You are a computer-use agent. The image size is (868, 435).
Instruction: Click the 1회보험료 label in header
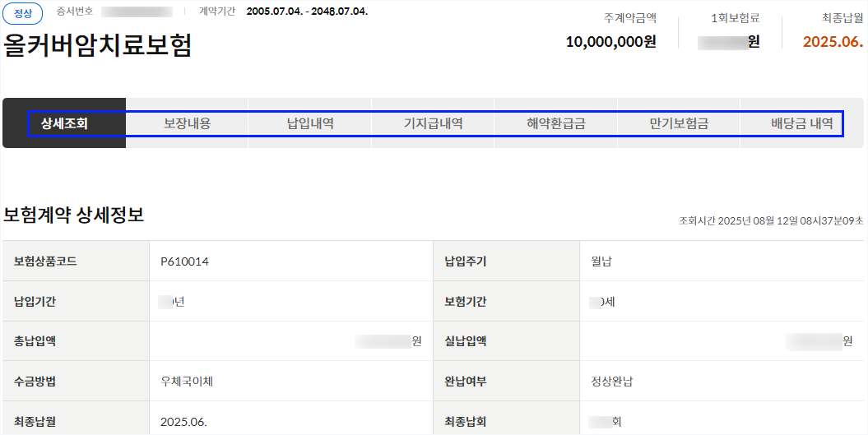[x=736, y=18]
